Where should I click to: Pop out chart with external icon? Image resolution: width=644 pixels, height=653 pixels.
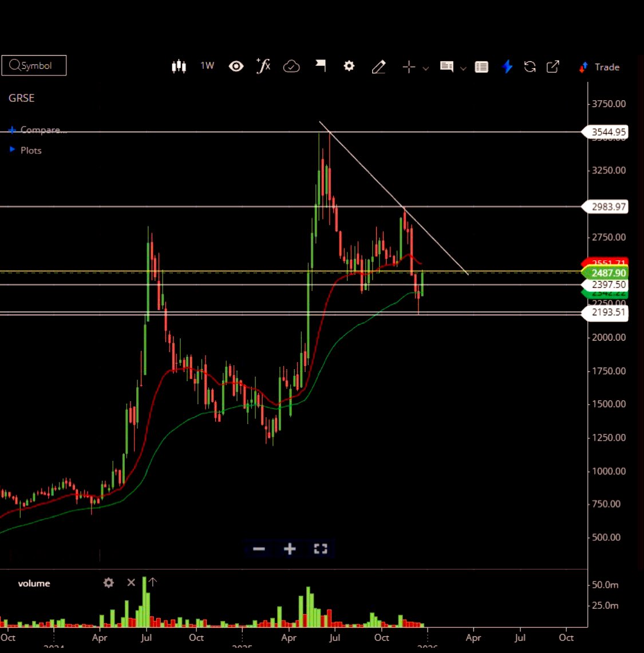tap(553, 66)
